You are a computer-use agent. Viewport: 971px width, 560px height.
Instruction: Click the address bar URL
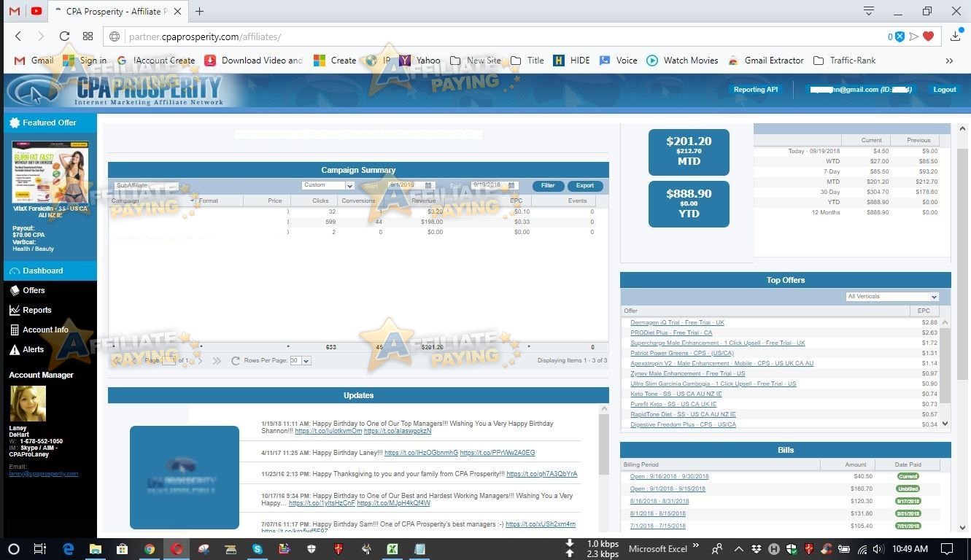click(205, 36)
